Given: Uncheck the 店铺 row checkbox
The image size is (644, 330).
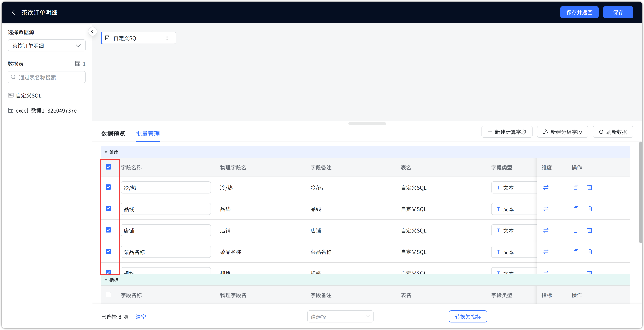Looking at the screenshot, I should (108, 230).
